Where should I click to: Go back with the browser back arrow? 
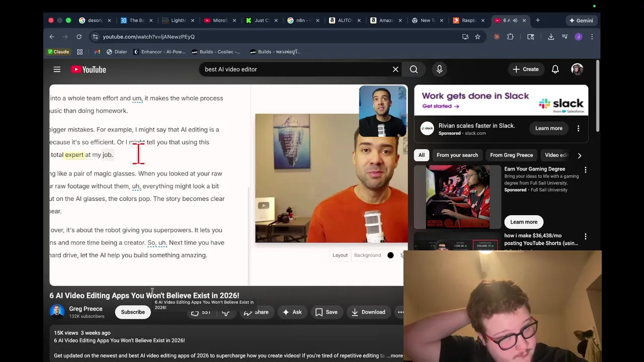52,37
